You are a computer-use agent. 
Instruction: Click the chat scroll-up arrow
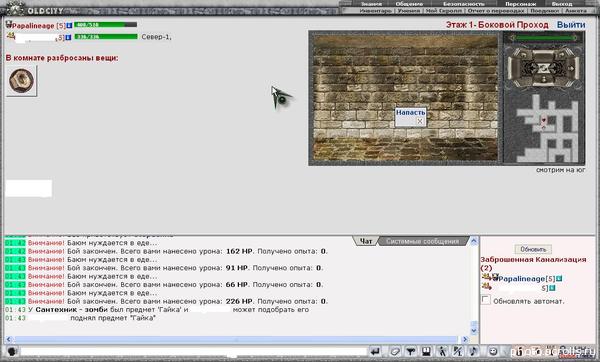(x=474, y=241)
